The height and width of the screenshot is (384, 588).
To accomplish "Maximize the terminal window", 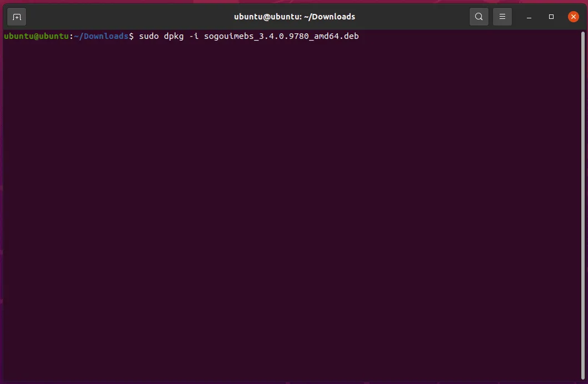I will [x=551, y=17].
